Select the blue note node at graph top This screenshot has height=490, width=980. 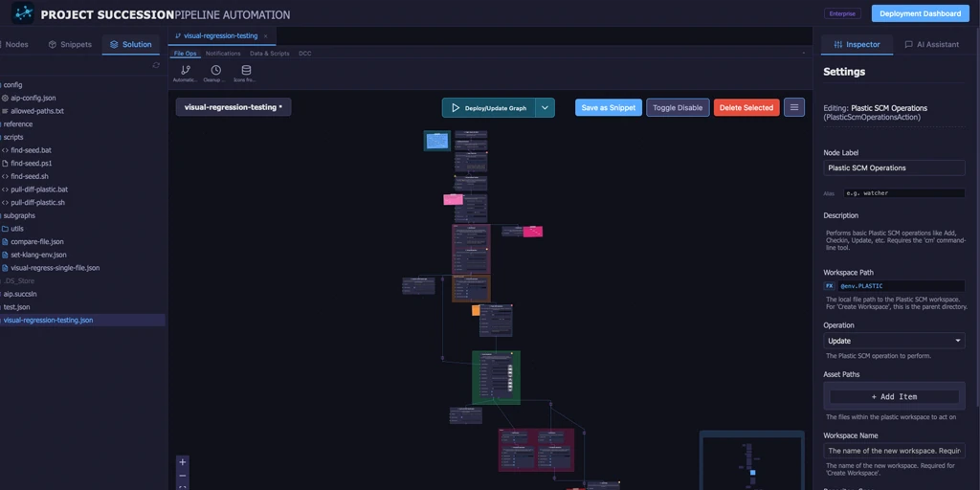coord(436,141)
